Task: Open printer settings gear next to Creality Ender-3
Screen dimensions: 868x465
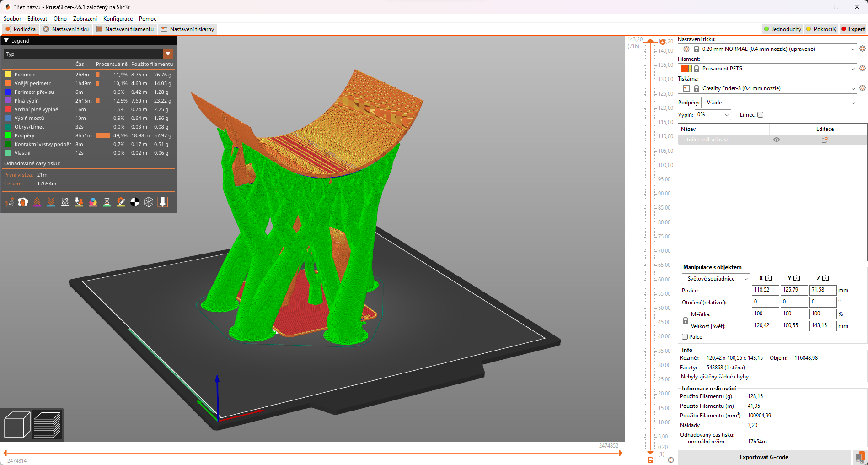Action: tap(863, 88)
